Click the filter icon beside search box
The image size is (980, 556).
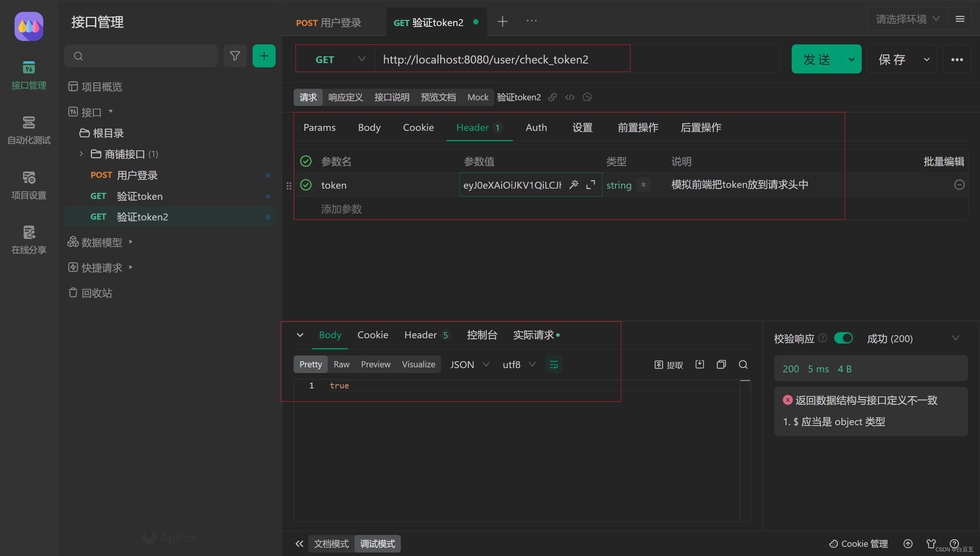[x=235, y=56]
